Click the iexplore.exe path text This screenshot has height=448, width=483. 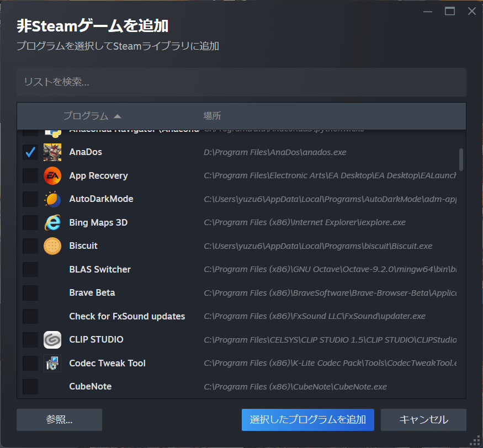[305, 222]
